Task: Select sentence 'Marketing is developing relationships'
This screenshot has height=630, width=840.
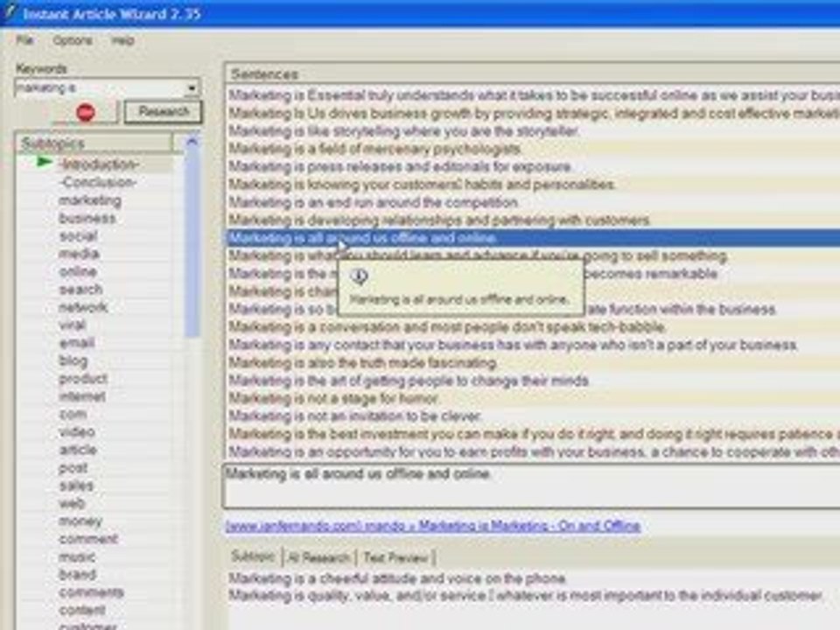Action: pos(533,220)
